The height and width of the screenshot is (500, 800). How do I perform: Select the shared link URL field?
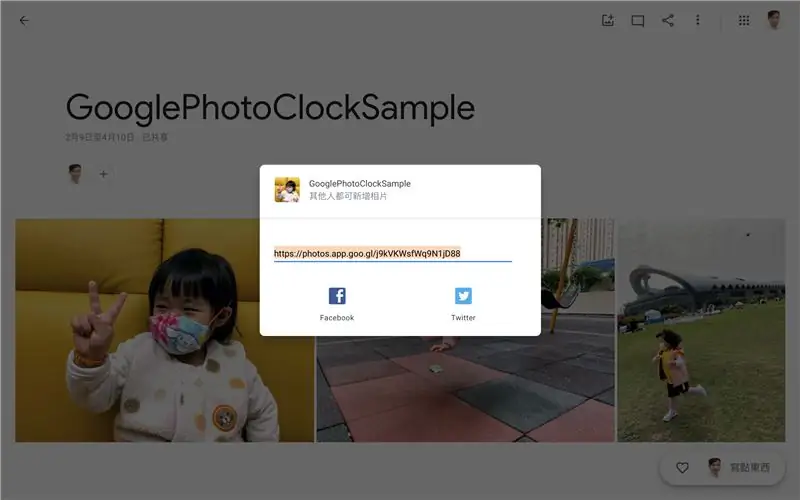(392, 254)
